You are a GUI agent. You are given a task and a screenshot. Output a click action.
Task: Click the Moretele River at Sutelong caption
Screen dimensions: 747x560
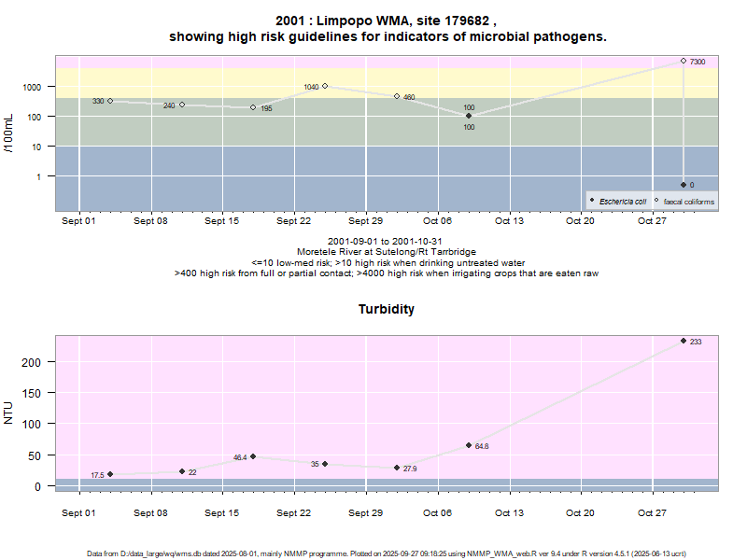tap(387, 252)
